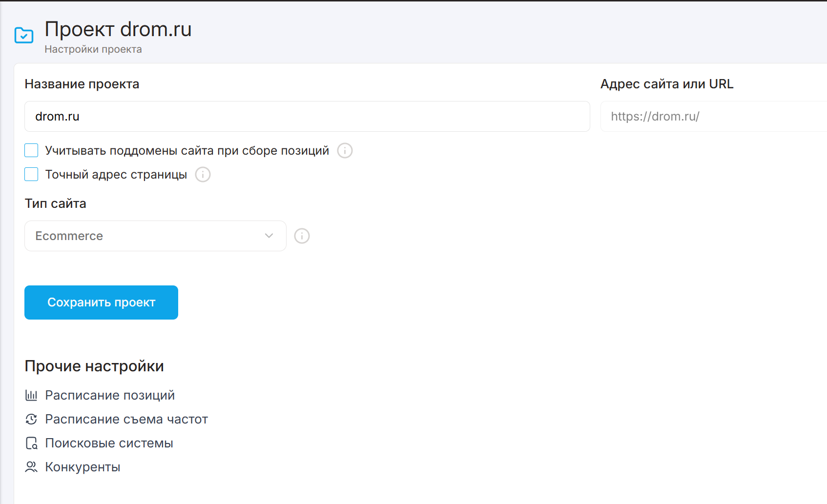827x504 pixels.
Task: Click the clock-refresh icon for Расписание съема частот
Action: pos(31,419)
